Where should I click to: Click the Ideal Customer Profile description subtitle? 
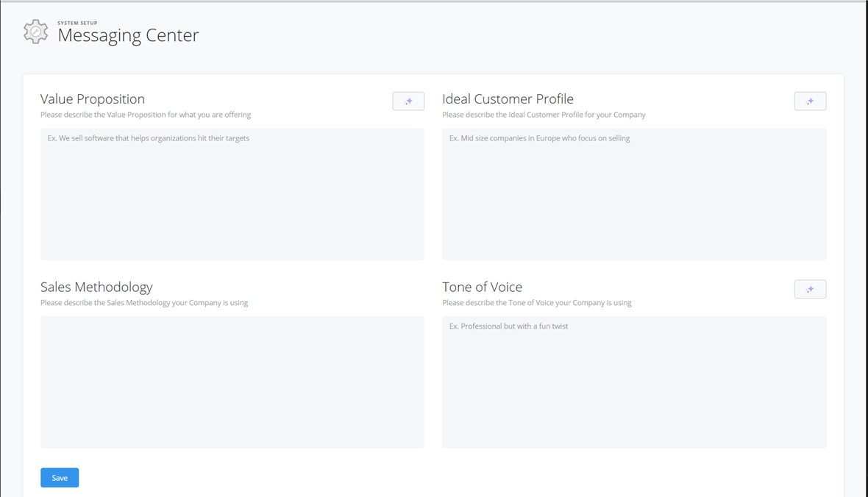pyautogui.click(x=544, y=115)
